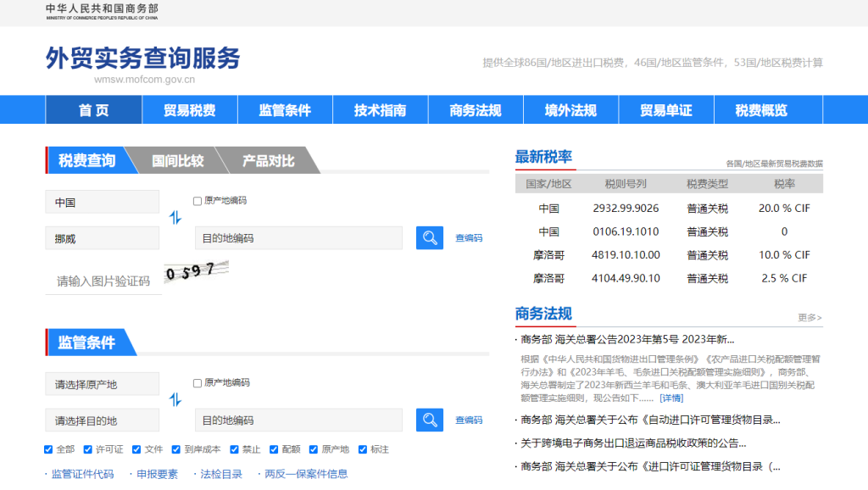Click the 中华人民共和国商务部 logo
The width and height of the screenshot is (868, 490).
102,12
